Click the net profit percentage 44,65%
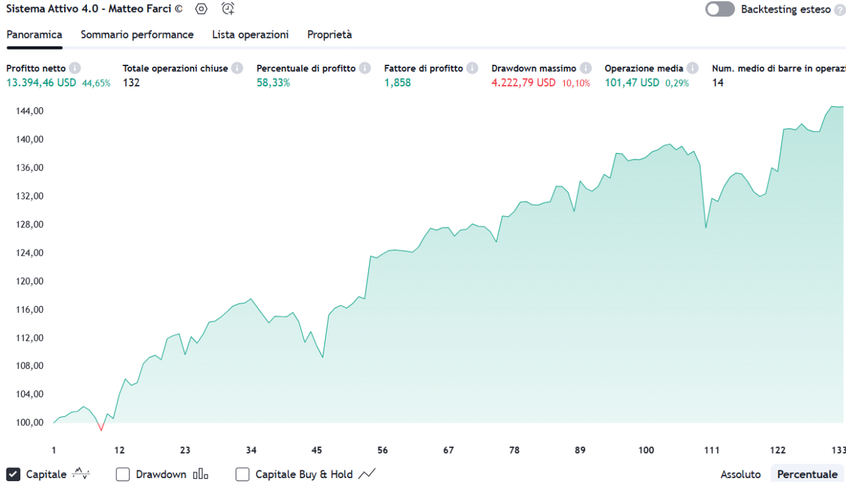The width and height of the screenshot is (846, 504). pyautogui.click(x=96, y=83)
